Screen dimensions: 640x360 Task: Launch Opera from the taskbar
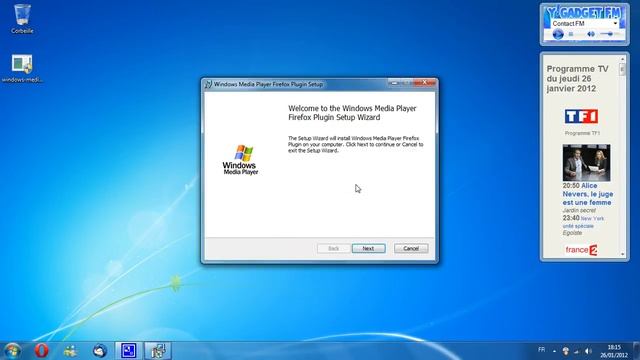(x=41, y=351)
